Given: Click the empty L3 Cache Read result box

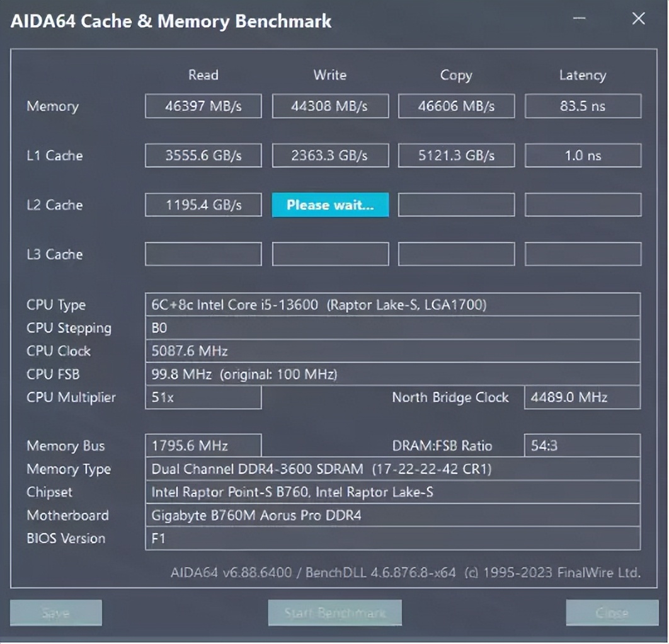Looking at the screenshot, I should (x=203, y=253).
